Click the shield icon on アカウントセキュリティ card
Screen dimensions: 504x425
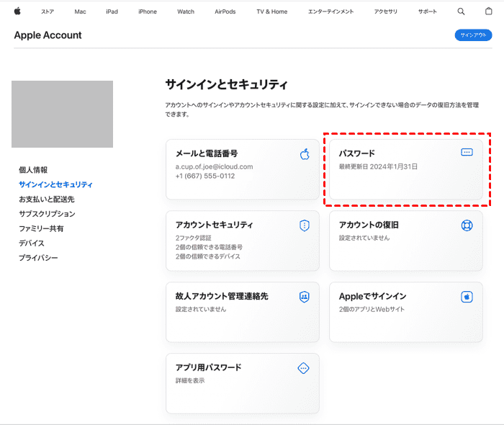click(304, 225)
